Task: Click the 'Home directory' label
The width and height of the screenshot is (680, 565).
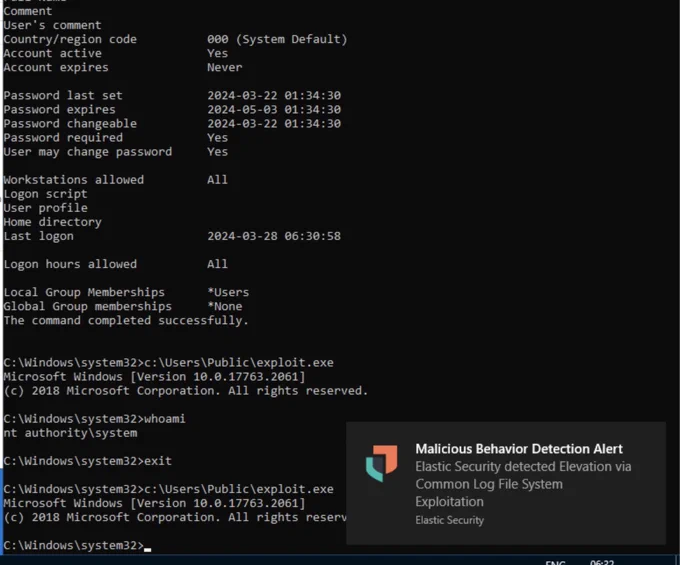Action: point(52,222)
